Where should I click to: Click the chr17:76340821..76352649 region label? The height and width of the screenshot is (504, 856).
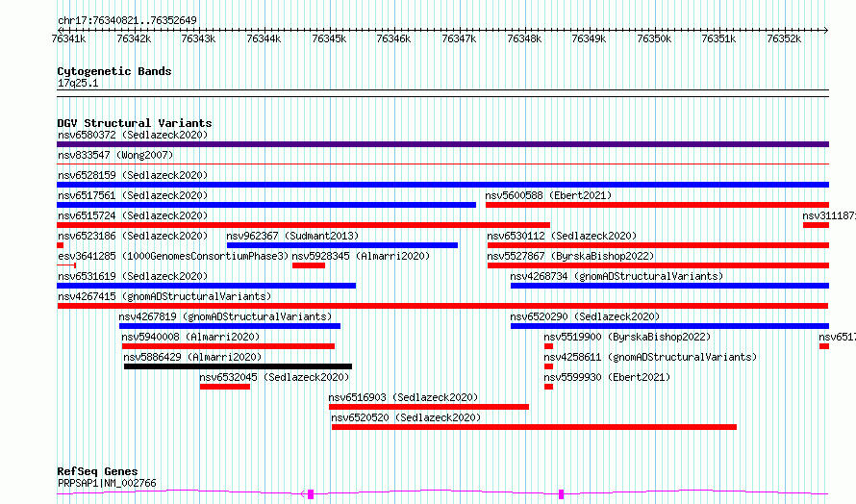(x=127, y=20)
